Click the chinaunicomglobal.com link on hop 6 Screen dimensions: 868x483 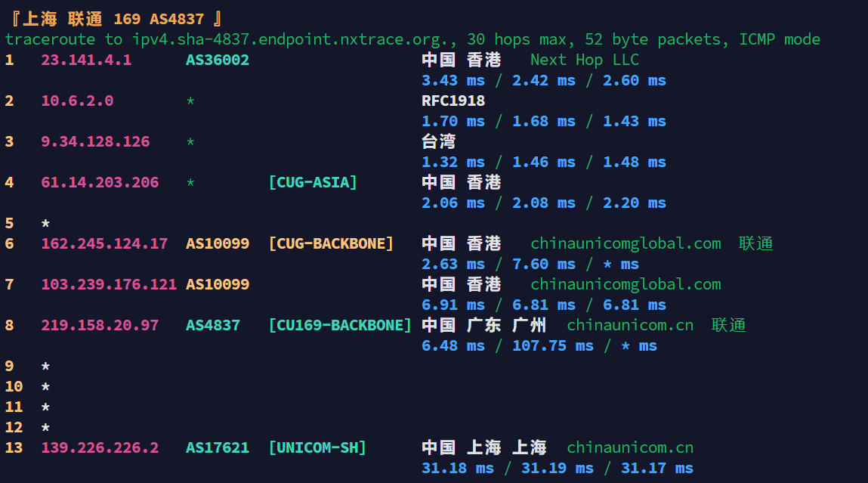coord(626,243)
